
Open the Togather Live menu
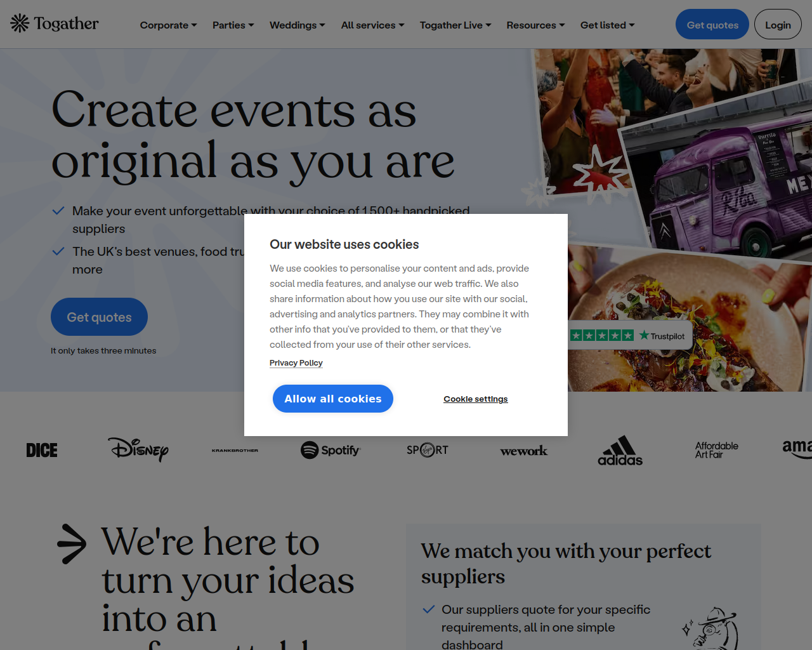[x=455, y=25]
